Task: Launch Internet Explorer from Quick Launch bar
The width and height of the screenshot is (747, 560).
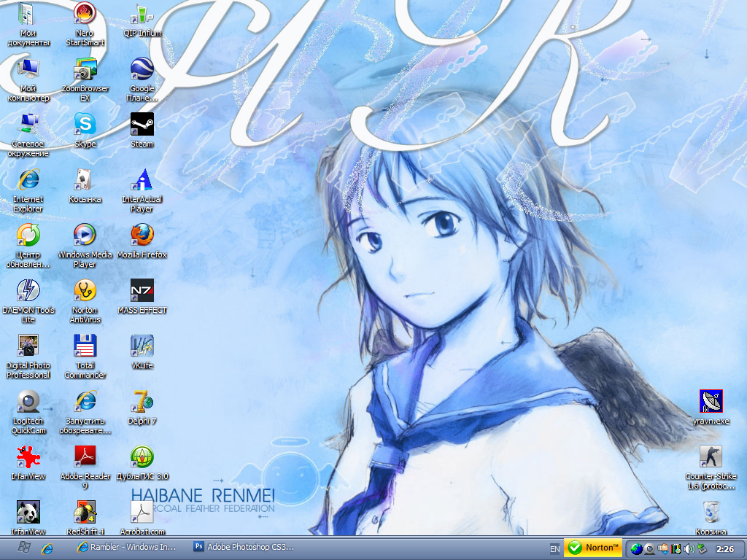Action: pos(47,548)
